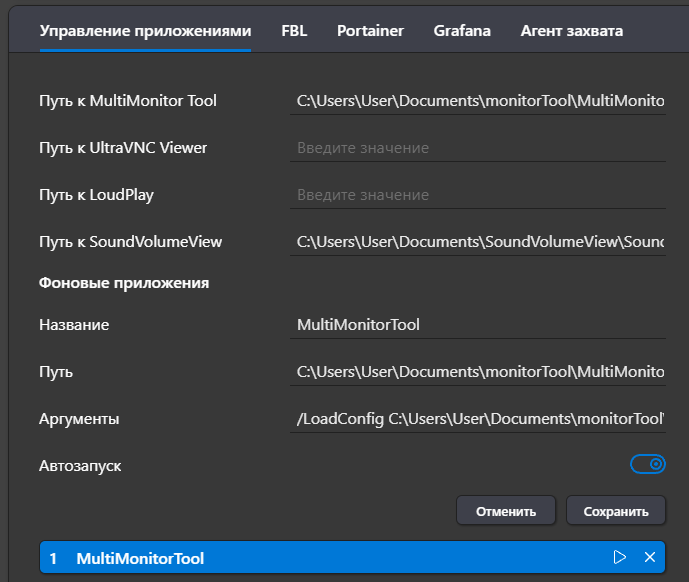Switch to the FBL tab
Viewport: 689px width, 582px height.
294,31
